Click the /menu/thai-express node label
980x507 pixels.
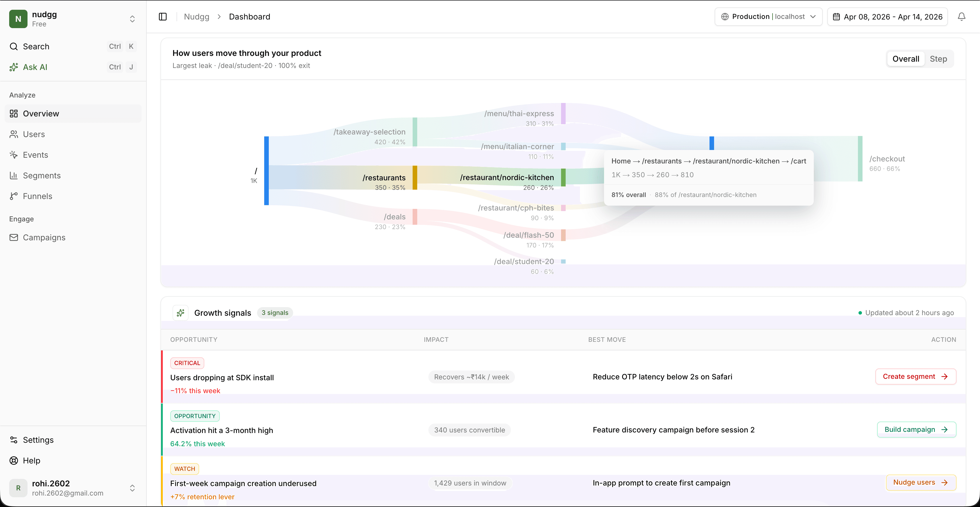(519, 114)
